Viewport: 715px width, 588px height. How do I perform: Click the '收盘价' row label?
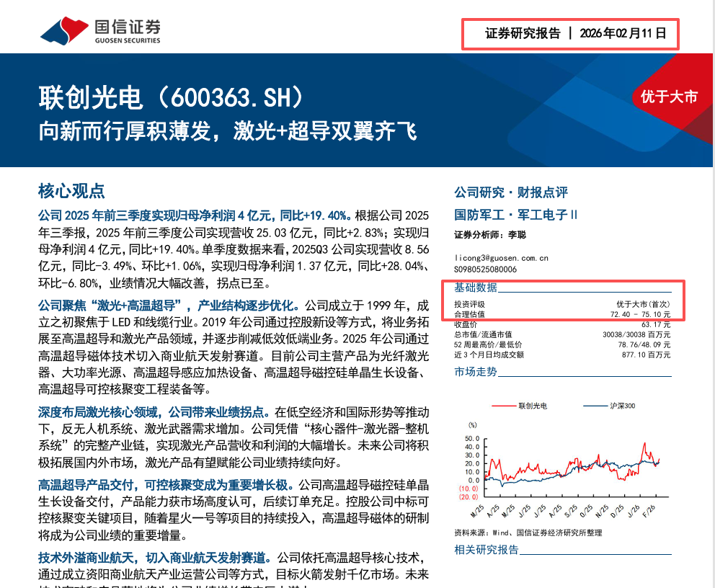point(466,324)
